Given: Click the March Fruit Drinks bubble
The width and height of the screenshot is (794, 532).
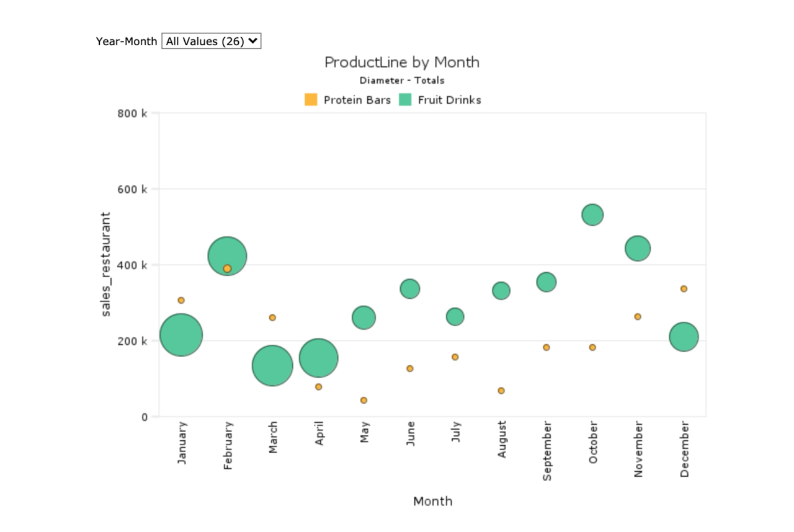Looking at the screenshot, I should (x=272, y=366).
